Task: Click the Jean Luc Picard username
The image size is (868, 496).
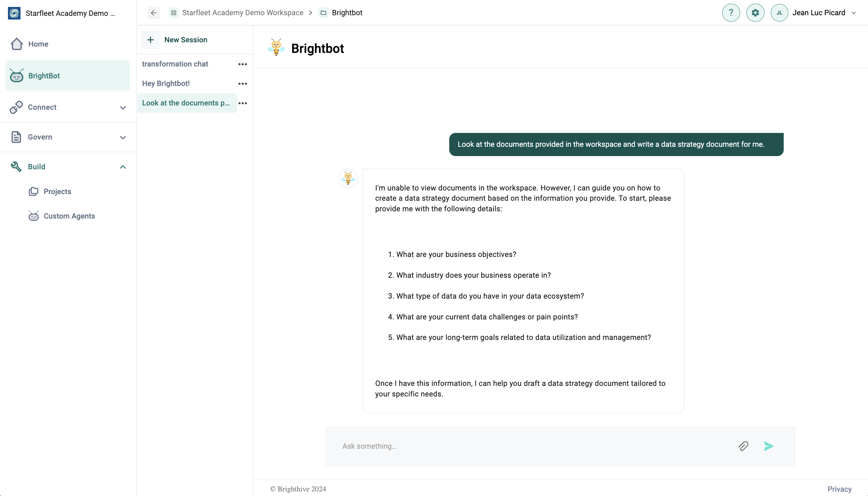Action: pos(818,13)
